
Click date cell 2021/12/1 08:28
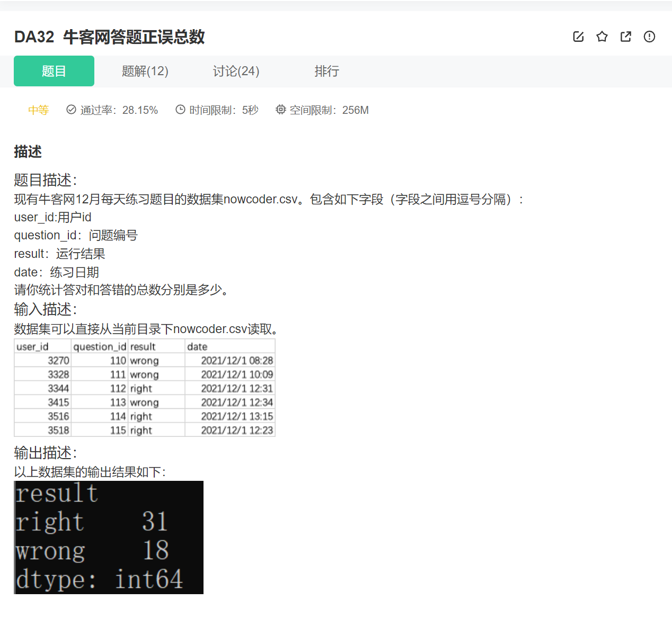point(230,361)
